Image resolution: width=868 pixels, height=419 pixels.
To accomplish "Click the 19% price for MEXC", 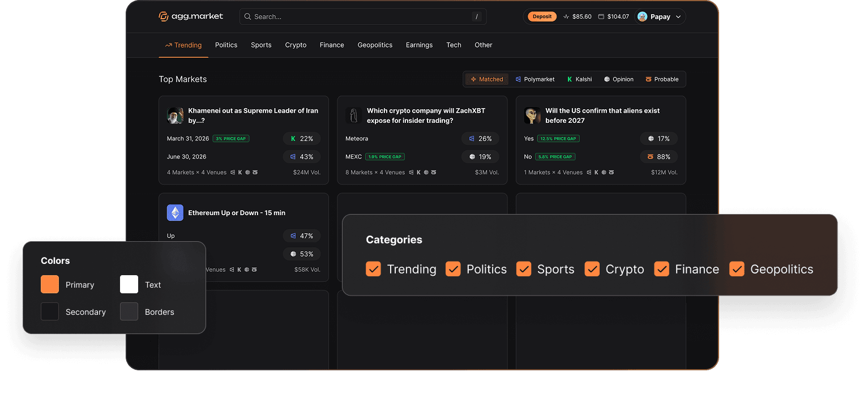I will (480, 157).
